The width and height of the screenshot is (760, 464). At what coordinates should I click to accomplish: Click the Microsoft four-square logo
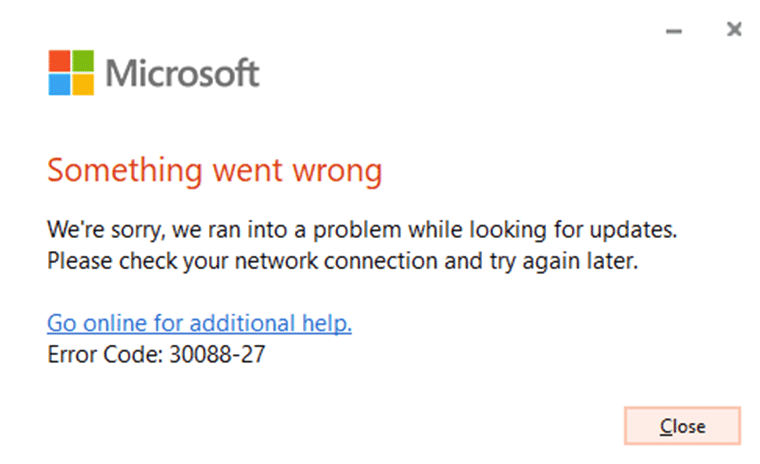(x=71, y=73)
